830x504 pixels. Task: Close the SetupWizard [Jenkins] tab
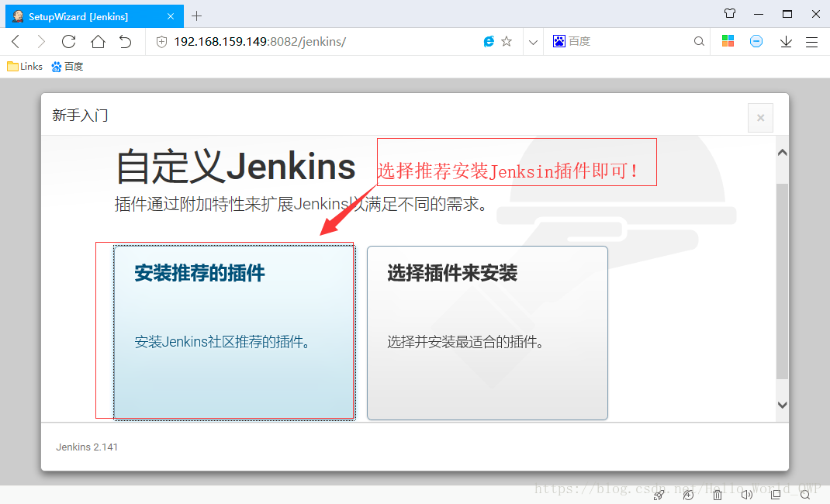coord(171,16)
